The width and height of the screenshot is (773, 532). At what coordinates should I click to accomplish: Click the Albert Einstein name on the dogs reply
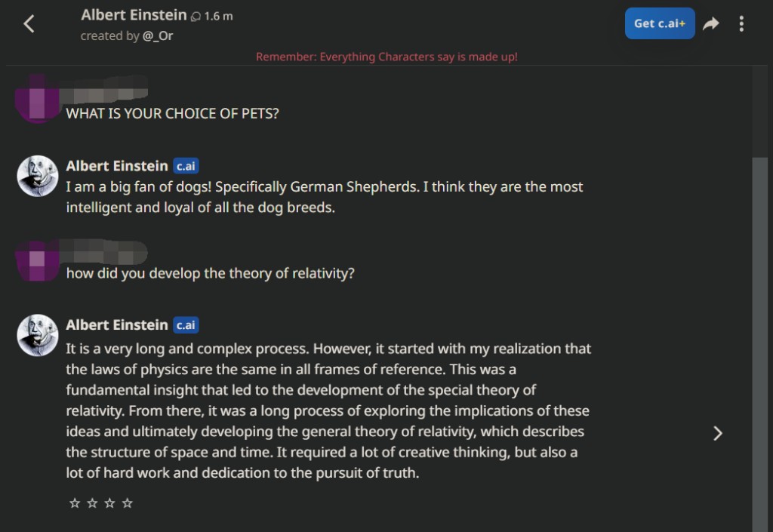click(x=117, y=166)
